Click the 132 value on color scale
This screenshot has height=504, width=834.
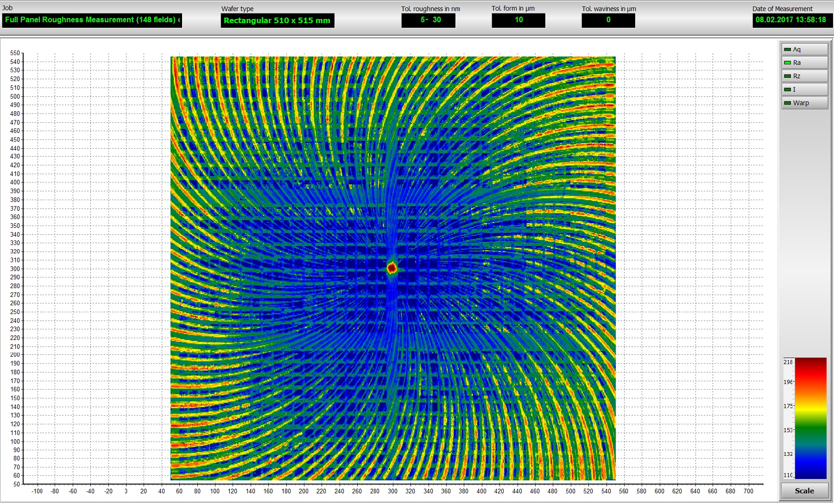pyautogui.click(x=788, y=454)
